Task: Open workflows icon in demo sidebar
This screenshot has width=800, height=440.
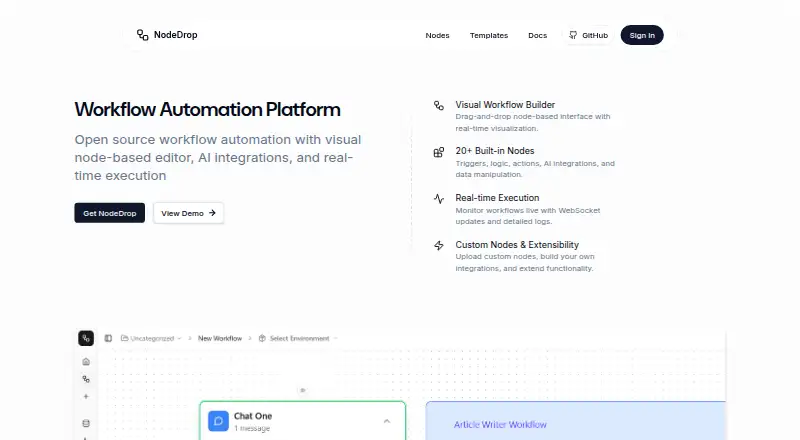Action: coord(86,379)
